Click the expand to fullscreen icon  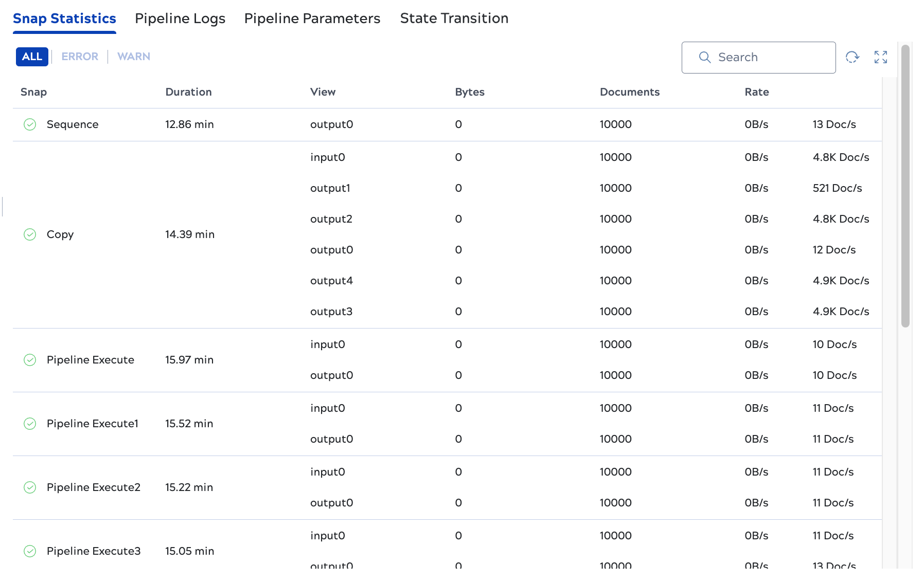(880, 57)
